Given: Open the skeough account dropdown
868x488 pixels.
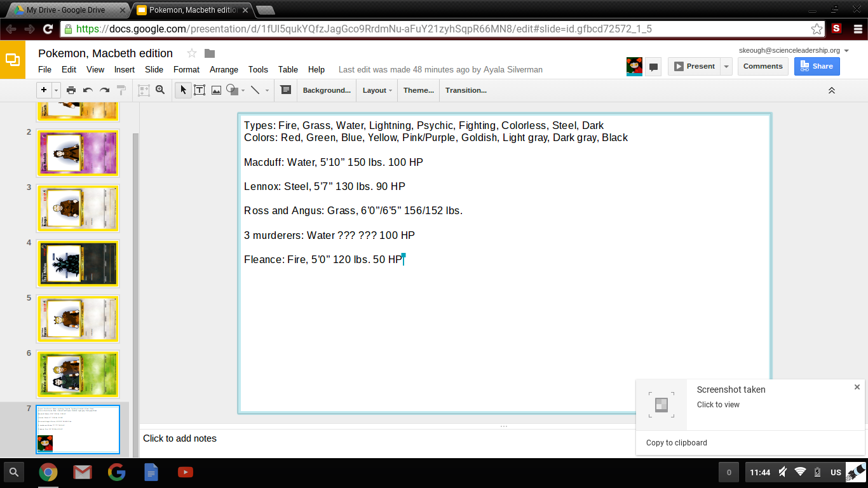Looking at the screenshot, I should (794, 50).
